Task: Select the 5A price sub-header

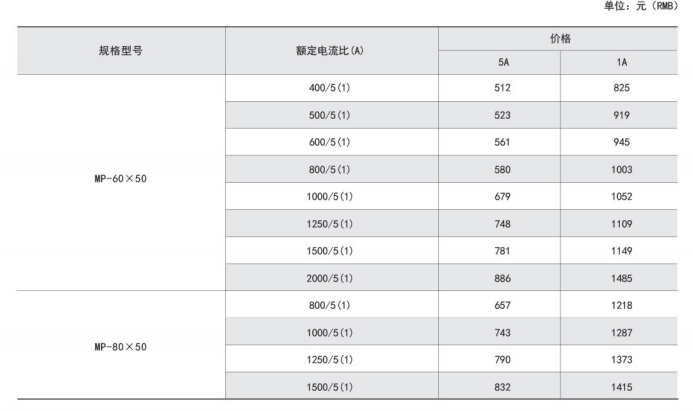Action: pyautogui.click(x=502, y=62)
